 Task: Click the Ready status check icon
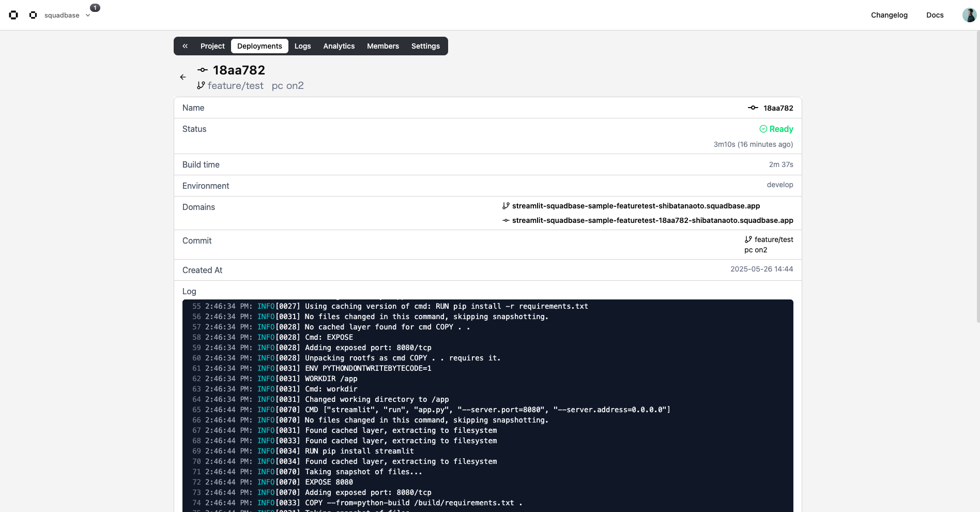[x=763, y=129]
